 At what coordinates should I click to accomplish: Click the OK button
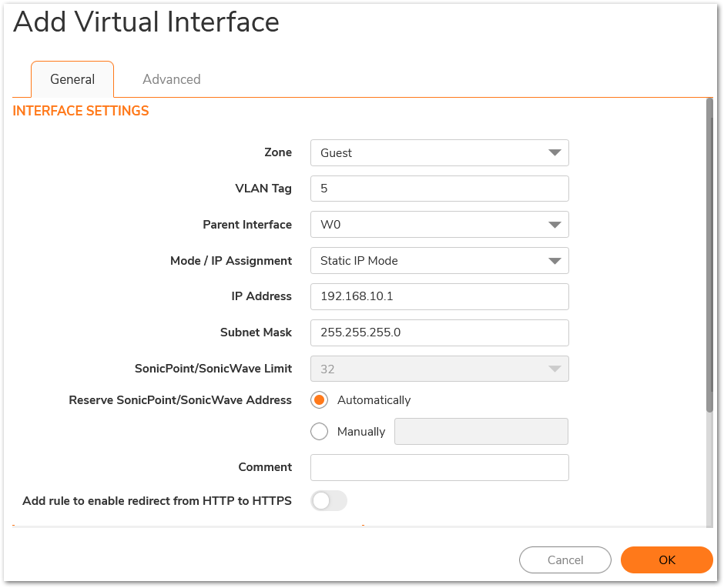pyautogui.click(x=667, y=560)
